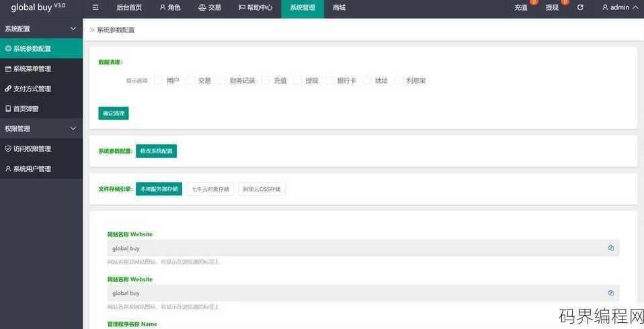The width and height of the screenshot is (644, 329).
Task: Select the 系统管理 top tab
Action: [303, 7]
